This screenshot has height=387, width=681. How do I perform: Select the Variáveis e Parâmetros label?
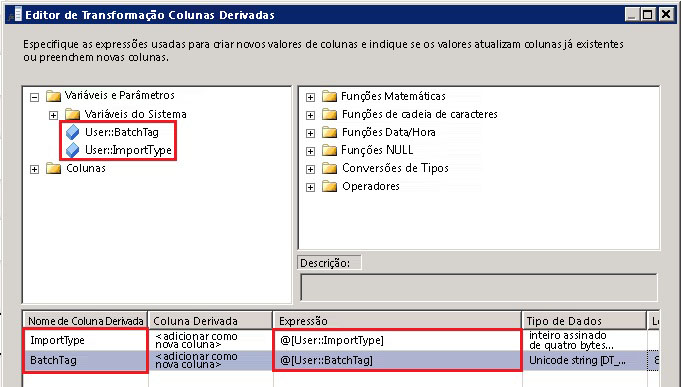pos(119,95)
